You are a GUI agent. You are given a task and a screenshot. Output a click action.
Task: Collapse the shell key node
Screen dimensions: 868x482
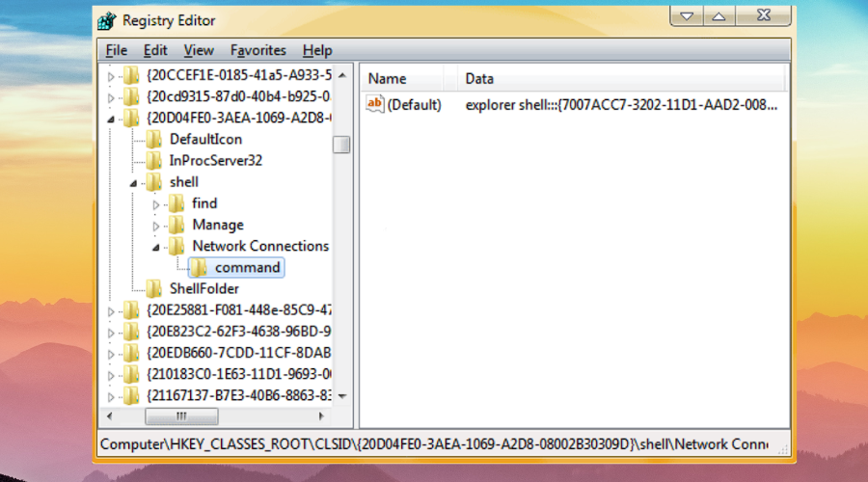[x=133, y=182]
